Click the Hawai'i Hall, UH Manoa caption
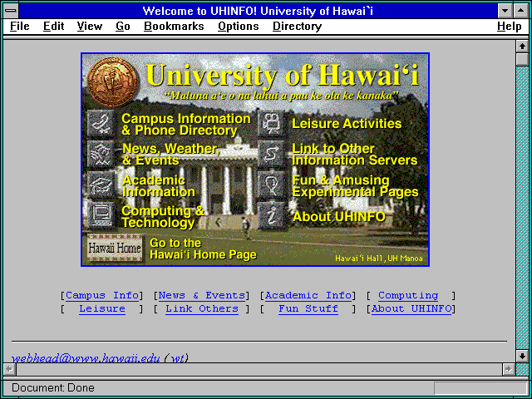The width and height of the screenshot is (532, 399). click(x=379, y=259)
